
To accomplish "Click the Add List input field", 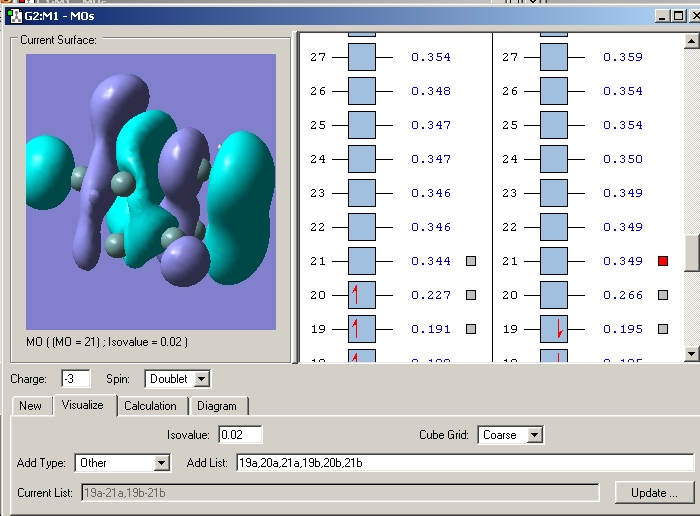I will (x=465, y=463).
